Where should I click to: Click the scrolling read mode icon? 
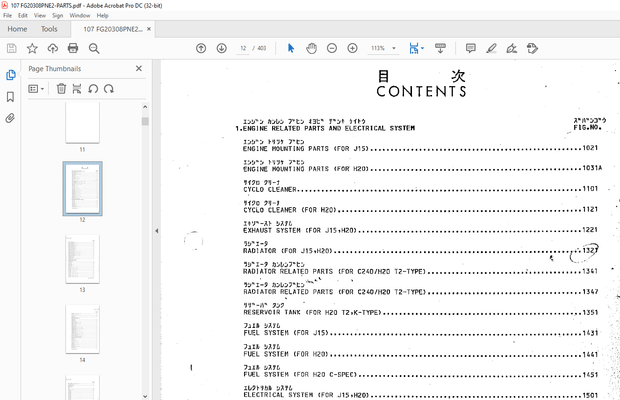click(440, 48)
